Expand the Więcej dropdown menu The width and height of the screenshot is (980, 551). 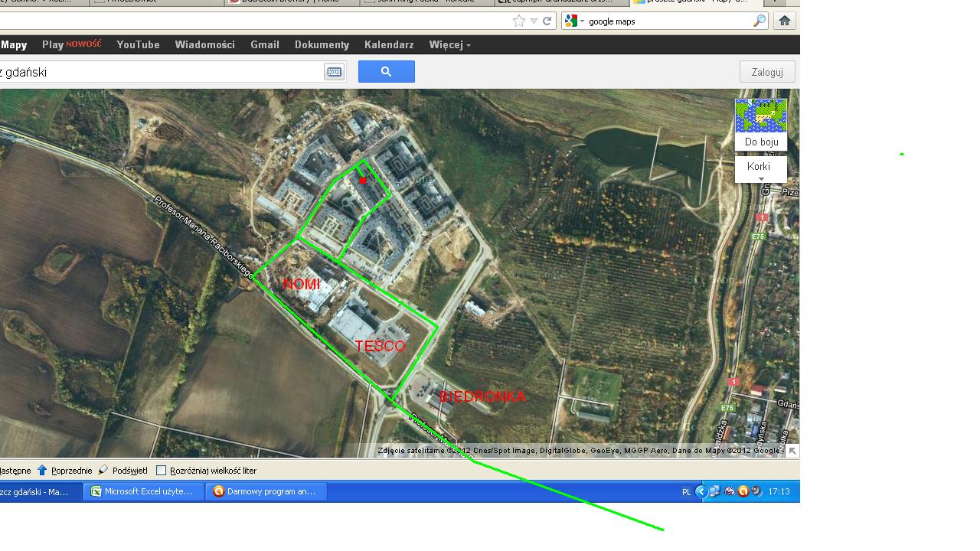449,45
